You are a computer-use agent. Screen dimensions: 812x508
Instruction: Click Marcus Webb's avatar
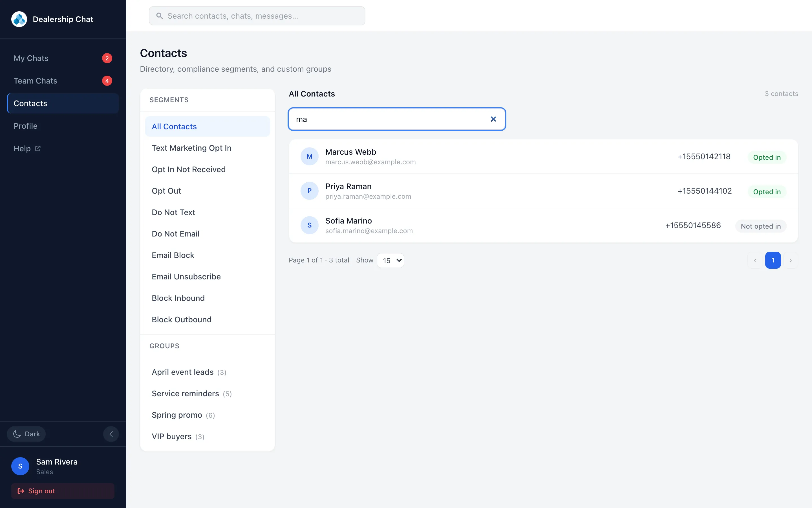309,156
